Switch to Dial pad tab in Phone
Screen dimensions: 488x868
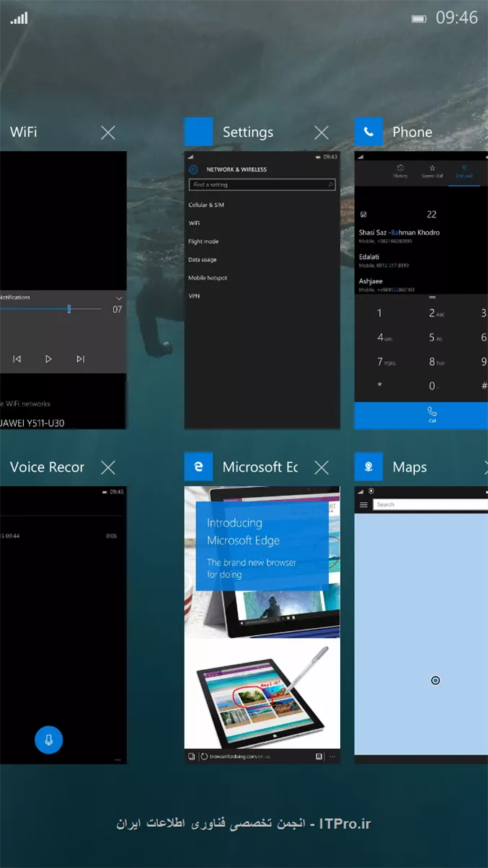pyautogui.click(x=463, y=171)
